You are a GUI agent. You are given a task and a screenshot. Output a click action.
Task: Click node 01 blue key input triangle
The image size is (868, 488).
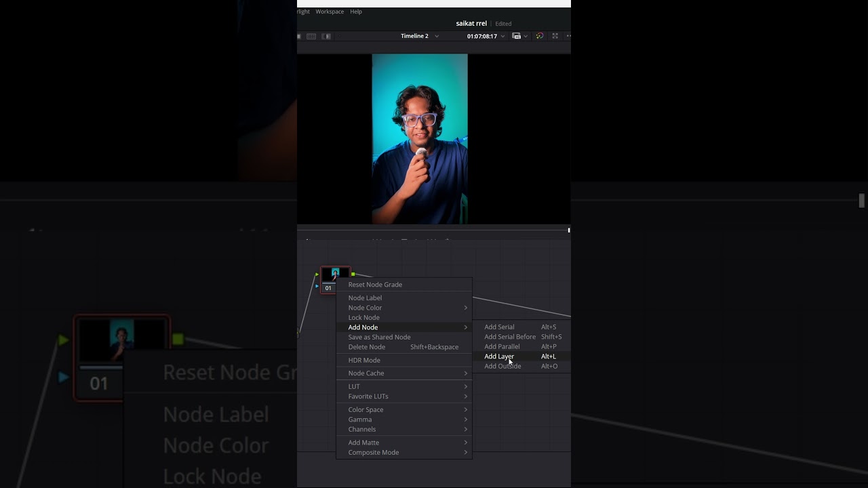[317, 286]
